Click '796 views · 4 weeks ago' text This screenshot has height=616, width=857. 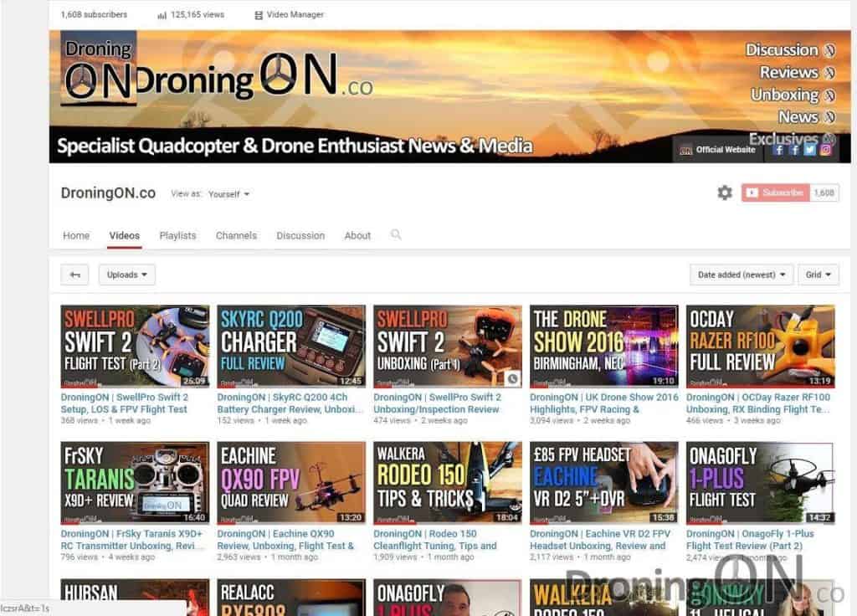[108, 557]
